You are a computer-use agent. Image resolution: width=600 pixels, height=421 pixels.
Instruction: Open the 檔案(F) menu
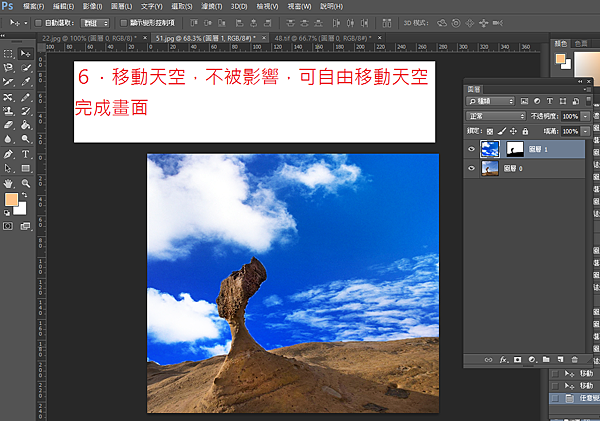[34, 7]
